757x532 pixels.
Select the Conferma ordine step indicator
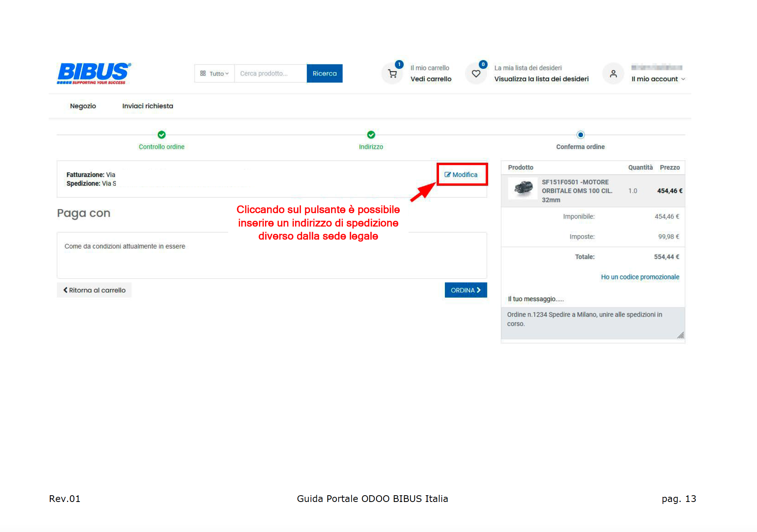pyautogui.click(x=580, y=135)
